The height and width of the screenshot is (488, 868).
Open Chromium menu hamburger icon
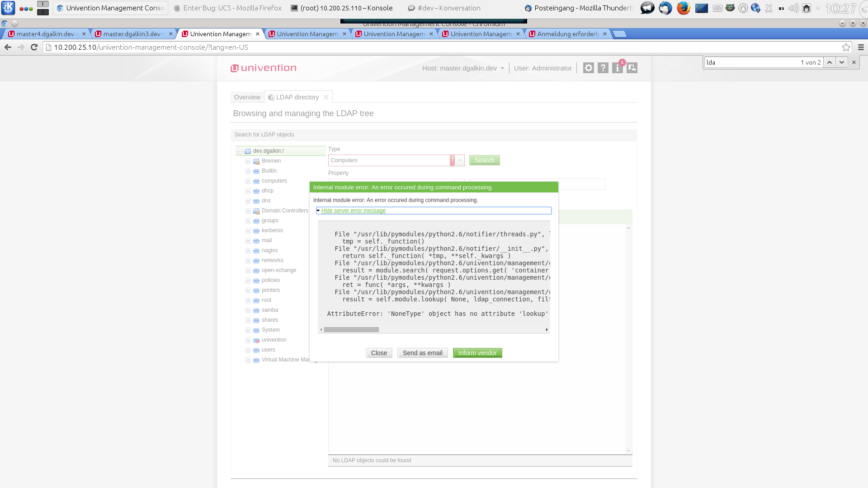[x=861, y=47]
